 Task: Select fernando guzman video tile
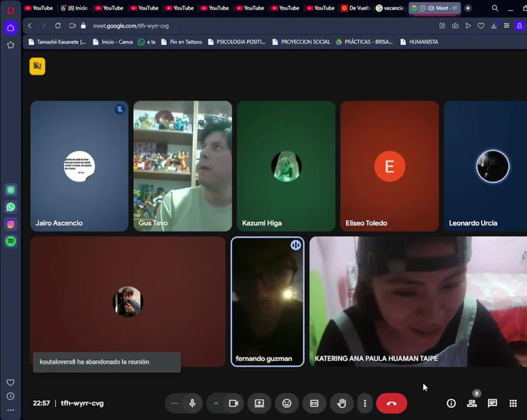tap(267, 302)
